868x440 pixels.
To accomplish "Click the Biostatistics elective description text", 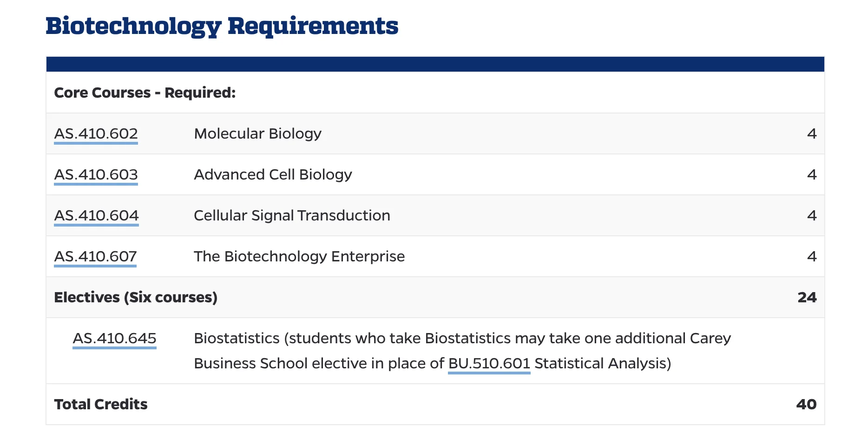I will (462, 339).
